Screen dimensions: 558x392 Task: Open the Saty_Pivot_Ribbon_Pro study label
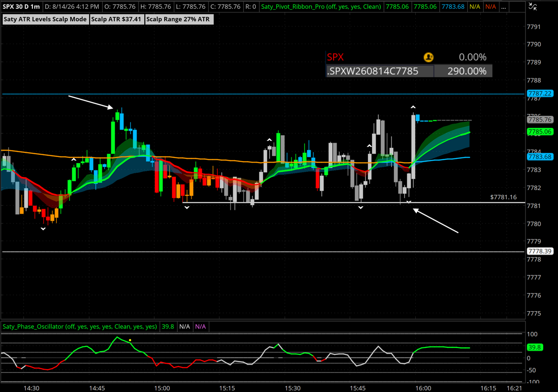point(321,7)
